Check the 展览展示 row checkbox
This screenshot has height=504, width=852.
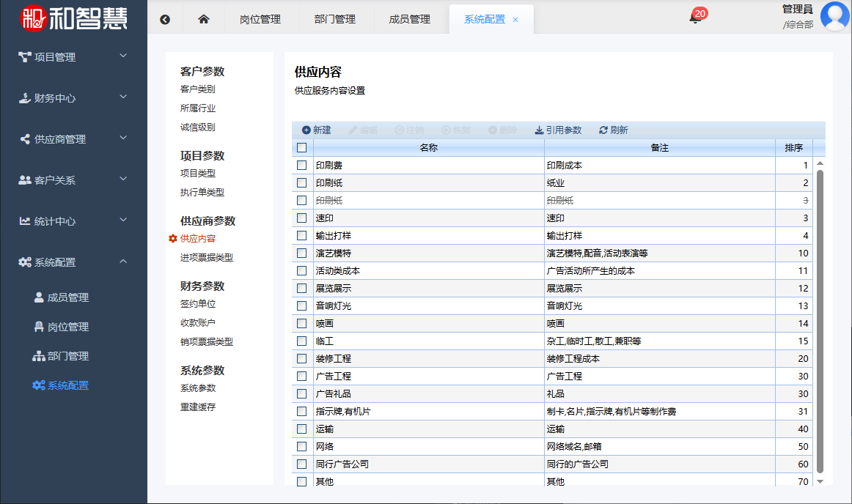point(302,289)
